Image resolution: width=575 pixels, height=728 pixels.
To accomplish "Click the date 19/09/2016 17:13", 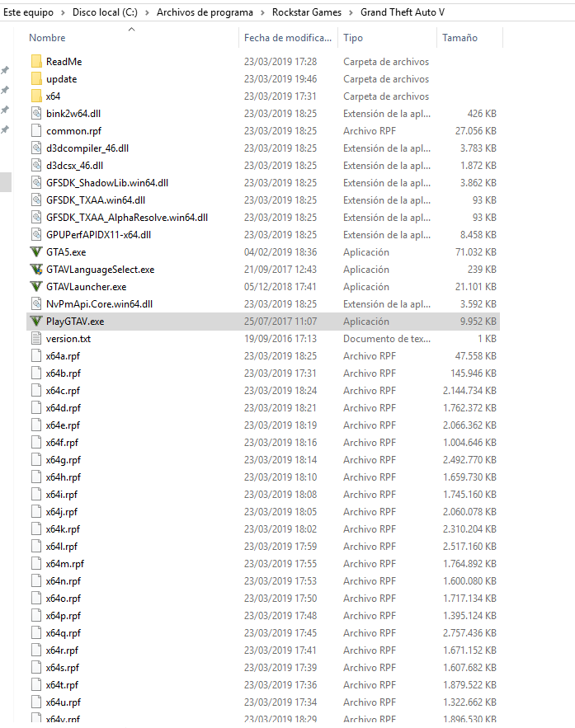I will point(280,339).
